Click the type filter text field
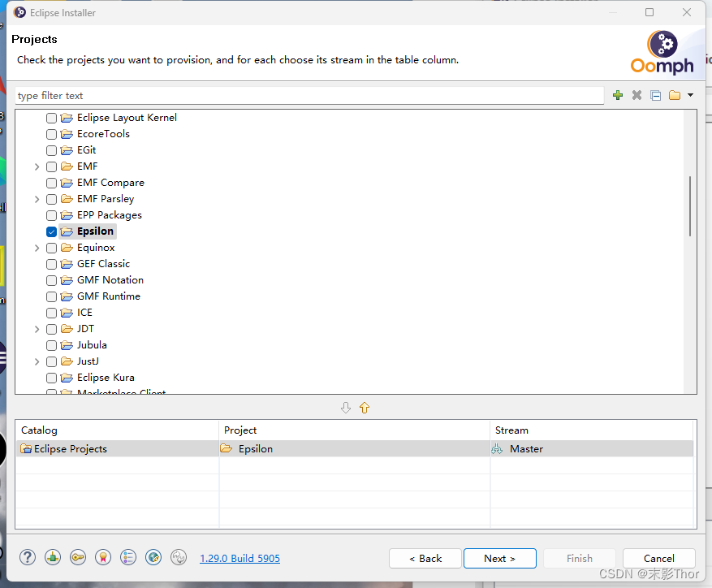 [309, 95]
